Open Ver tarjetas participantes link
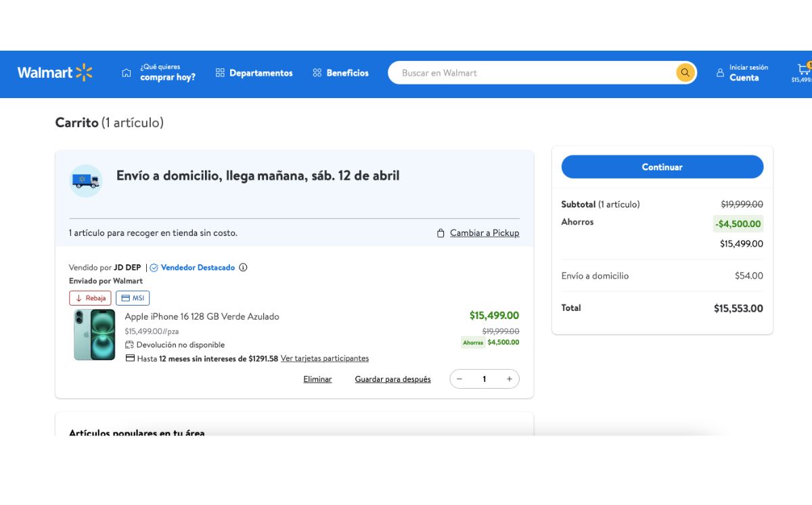The width and height of the screenshot is (812, 505). coord(325,358)
